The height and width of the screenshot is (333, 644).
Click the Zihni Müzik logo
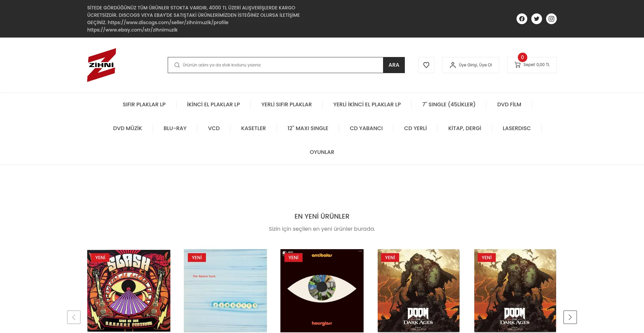pyautogui.click(x=102, y=65)
